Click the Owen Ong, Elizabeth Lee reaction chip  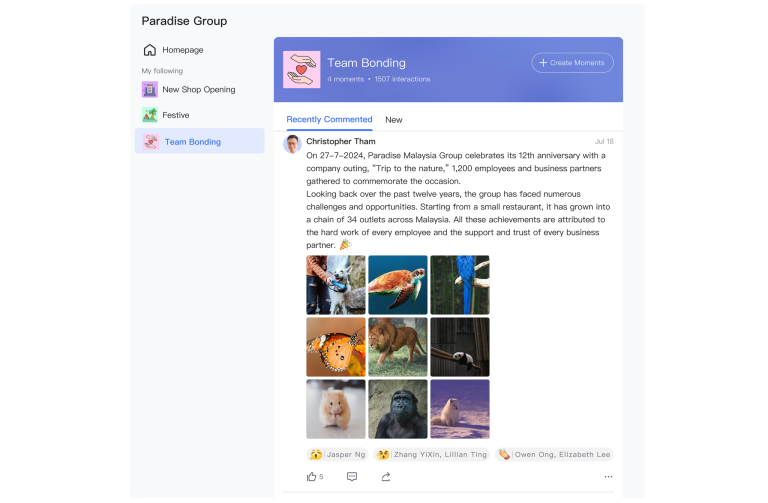(x=554, y=455)
